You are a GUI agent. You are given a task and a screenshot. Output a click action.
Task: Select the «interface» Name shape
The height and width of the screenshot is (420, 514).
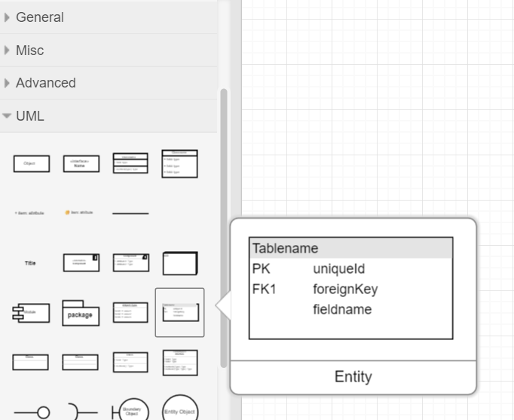point(81,164)
